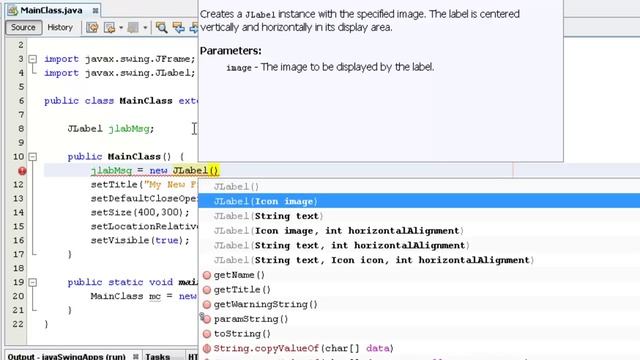Click the Find Selection magnifier icon
This screenshot has height=360, width=640.
pyautogui.click(x=162, y=28)
